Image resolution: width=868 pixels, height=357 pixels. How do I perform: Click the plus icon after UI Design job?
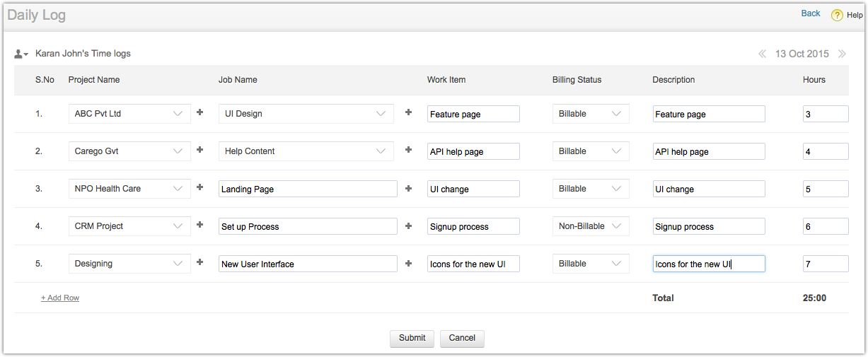tap(408, 112)
